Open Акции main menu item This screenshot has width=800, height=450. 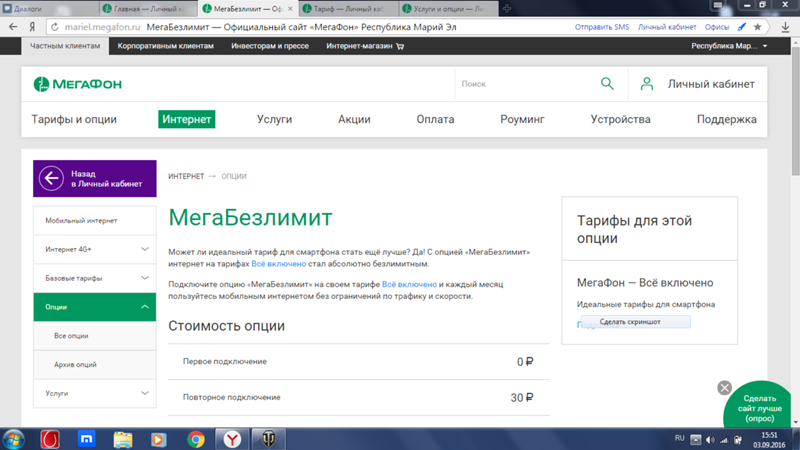tap(354, 119)
